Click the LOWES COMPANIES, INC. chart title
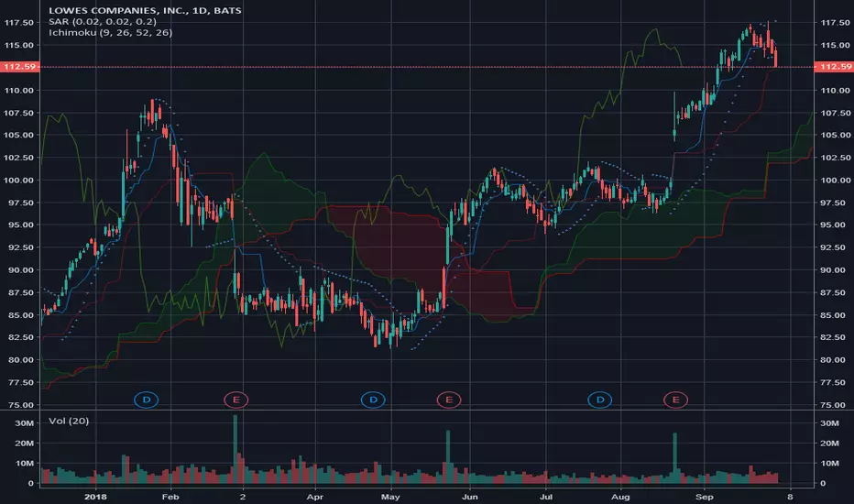This screenshot has width=854, height=504. [145, 10]
